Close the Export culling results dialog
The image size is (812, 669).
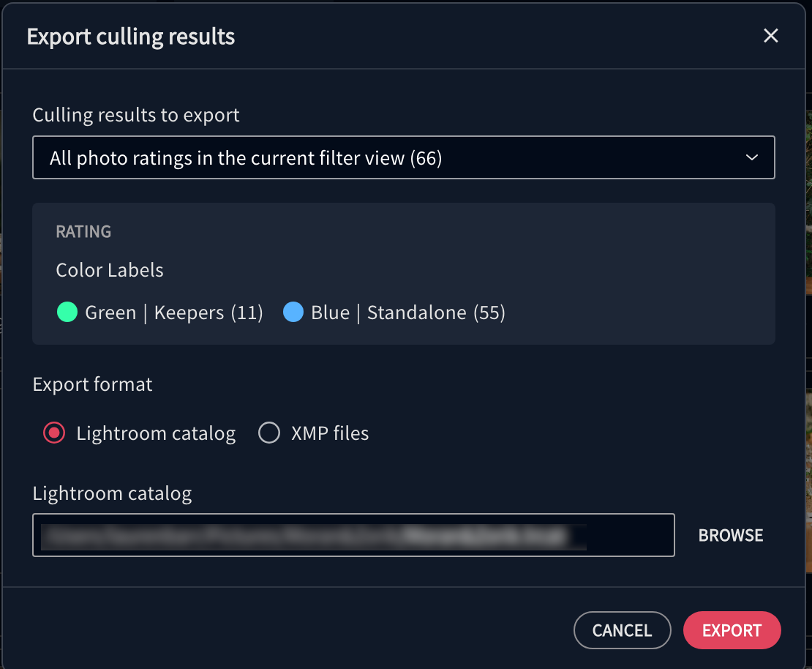pos(770,36)
